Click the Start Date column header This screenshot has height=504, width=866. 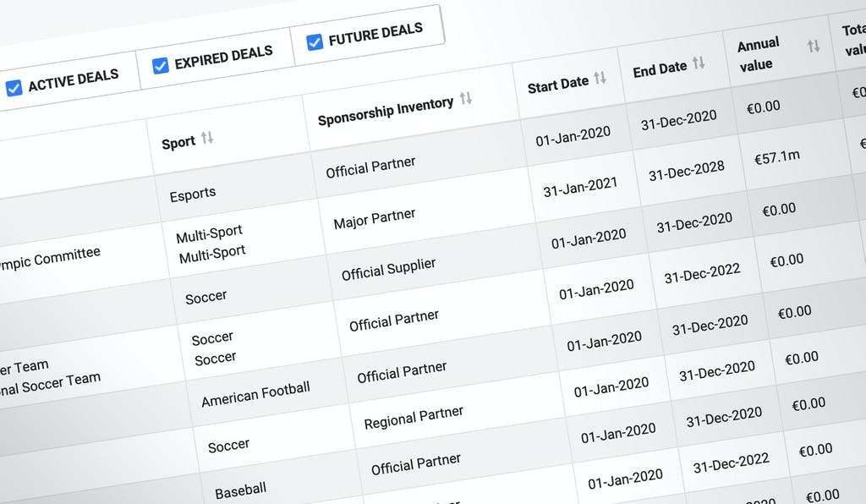(x=557, y=85)
